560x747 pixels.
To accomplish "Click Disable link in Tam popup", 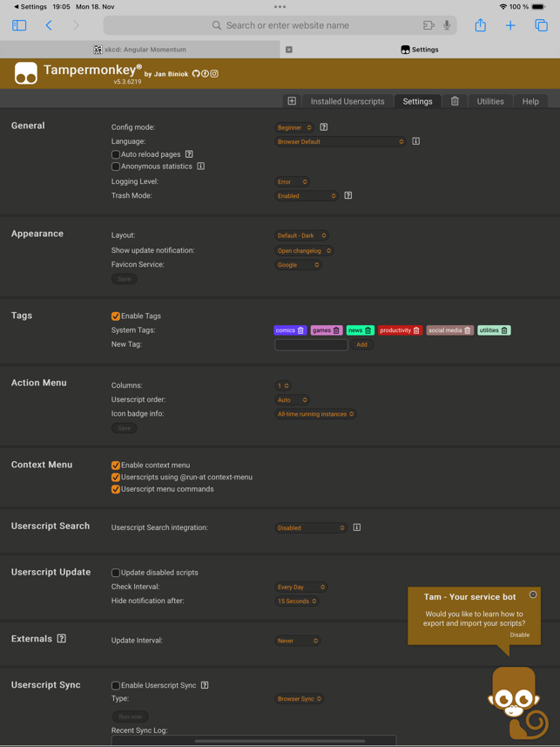I will coord(520,635).
